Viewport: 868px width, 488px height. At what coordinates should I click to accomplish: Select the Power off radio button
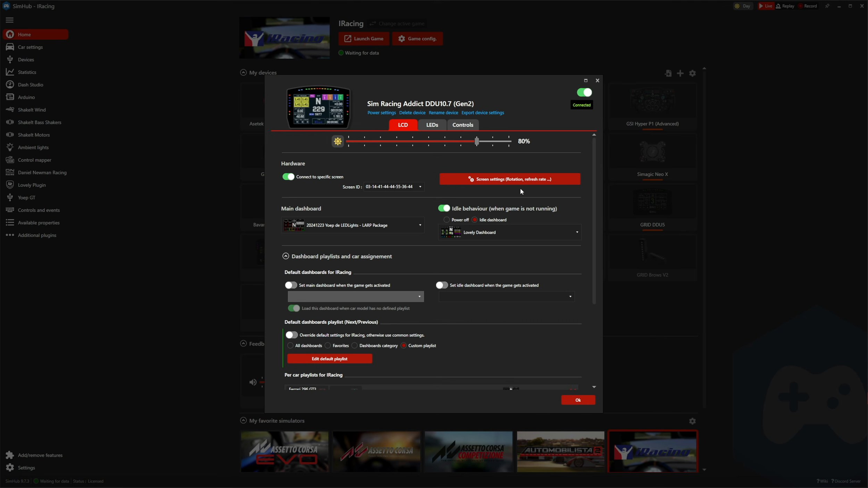click(x=446, y=220)
